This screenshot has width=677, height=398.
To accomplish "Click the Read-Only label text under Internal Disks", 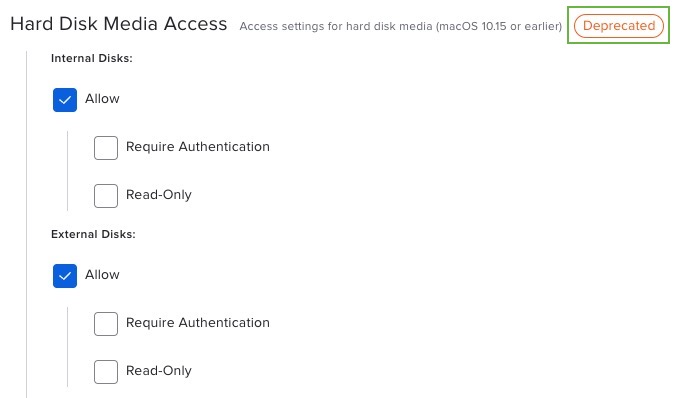I will 159,195.
